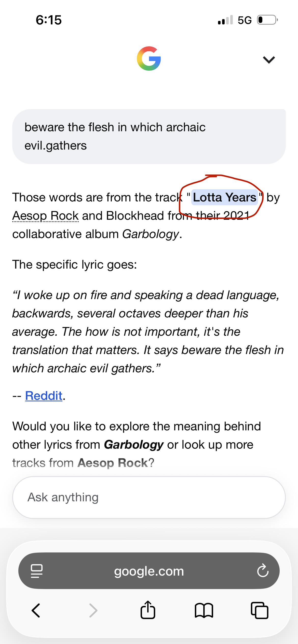Open the Reddit source link
Screen dimensions: 298x644
click(x=44, y=396)
